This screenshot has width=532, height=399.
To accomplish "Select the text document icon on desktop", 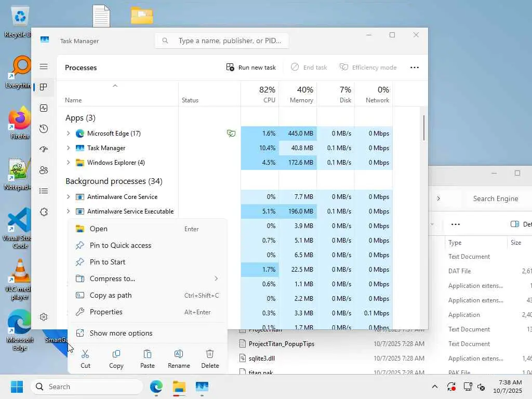I will [x=101, y=16].
